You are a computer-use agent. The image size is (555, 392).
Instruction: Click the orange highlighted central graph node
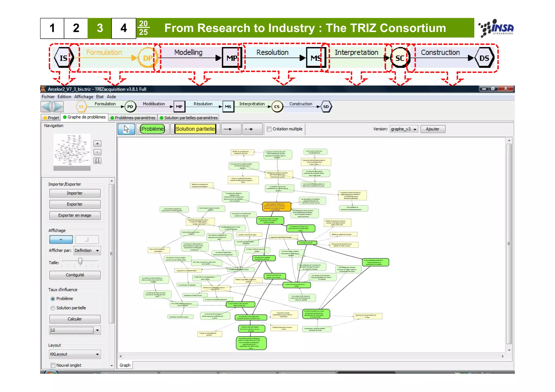[x=276, y=207]
